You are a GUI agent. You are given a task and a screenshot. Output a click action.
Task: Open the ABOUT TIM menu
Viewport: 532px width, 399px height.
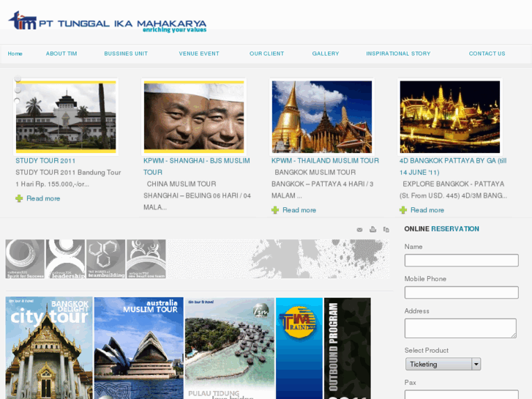[x=61, y=53]
